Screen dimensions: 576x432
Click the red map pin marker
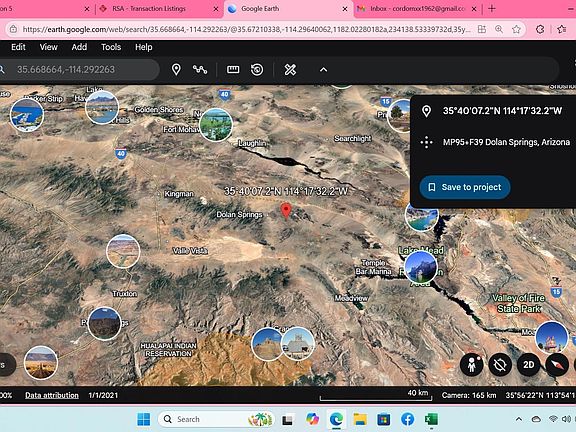click(x=286, y=210)
